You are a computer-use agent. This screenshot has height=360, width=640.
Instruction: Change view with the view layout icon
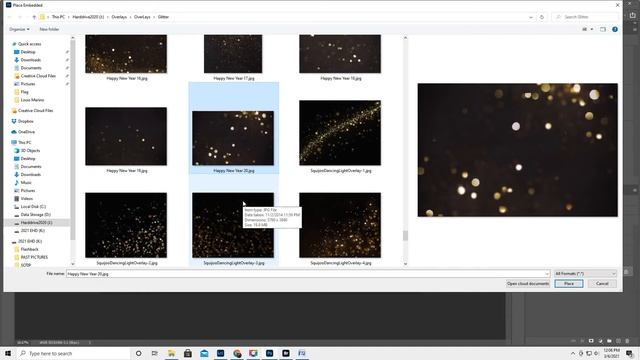[x=584, y=29]
